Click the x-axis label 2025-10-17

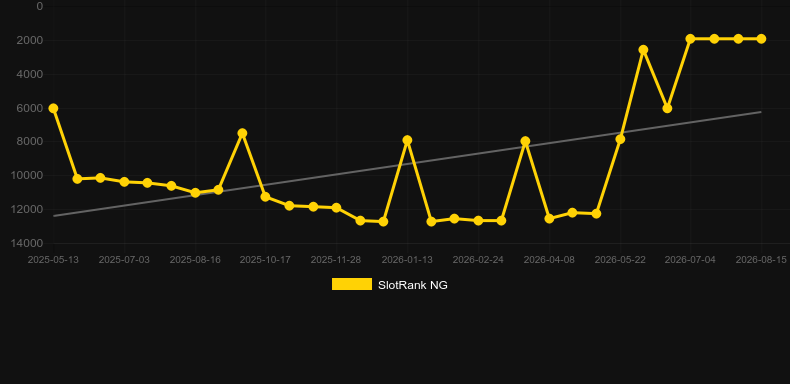(x=265, y=260)
